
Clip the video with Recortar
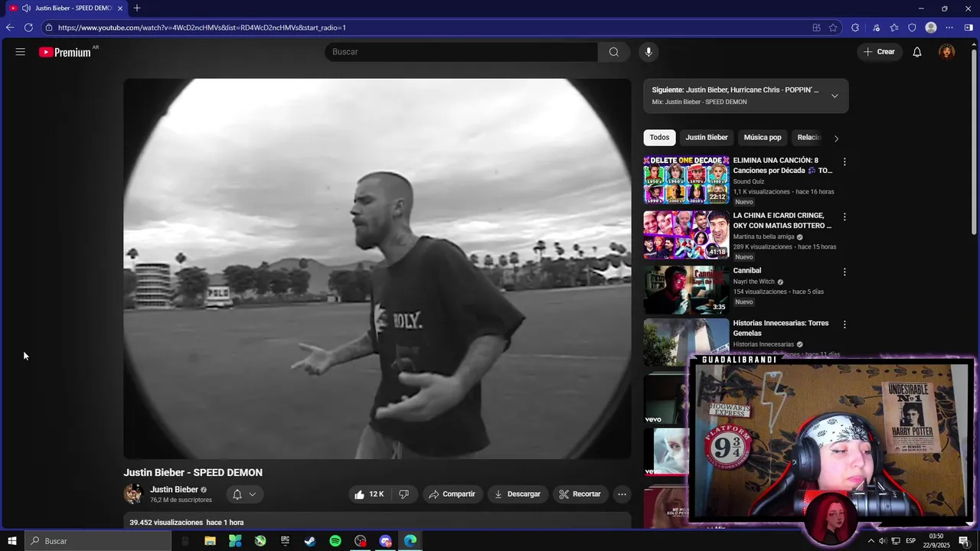click(x=580, y=494)
